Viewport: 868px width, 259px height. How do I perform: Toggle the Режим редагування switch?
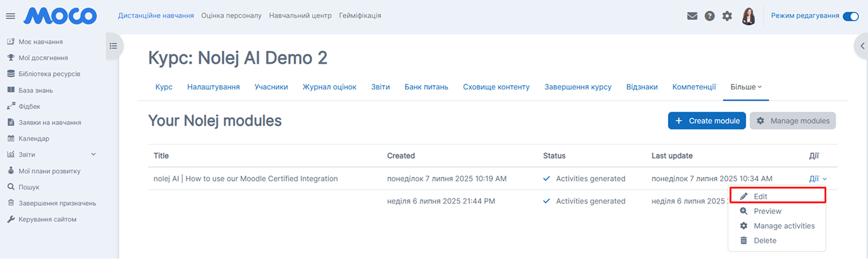click(851, 16)
